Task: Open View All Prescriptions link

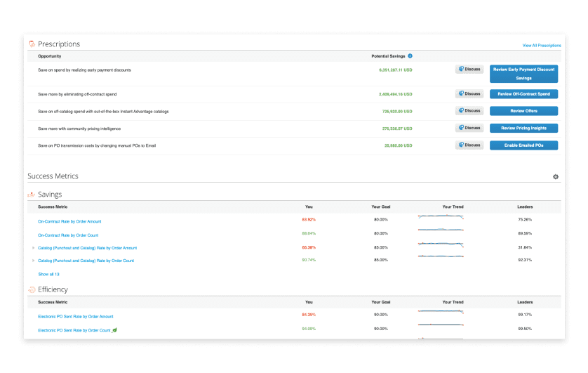Action: point(542,46)
